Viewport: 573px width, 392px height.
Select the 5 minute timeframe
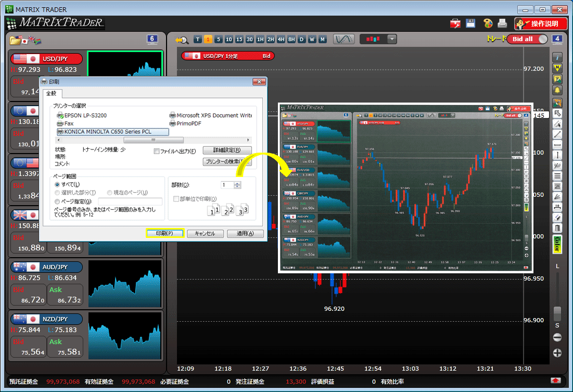click(x=218, y=40)
